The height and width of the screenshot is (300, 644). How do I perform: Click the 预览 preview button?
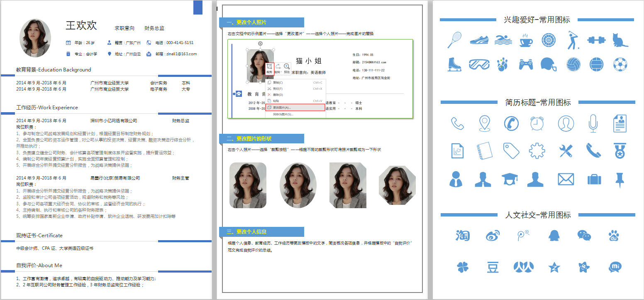[x=287, y=68]
